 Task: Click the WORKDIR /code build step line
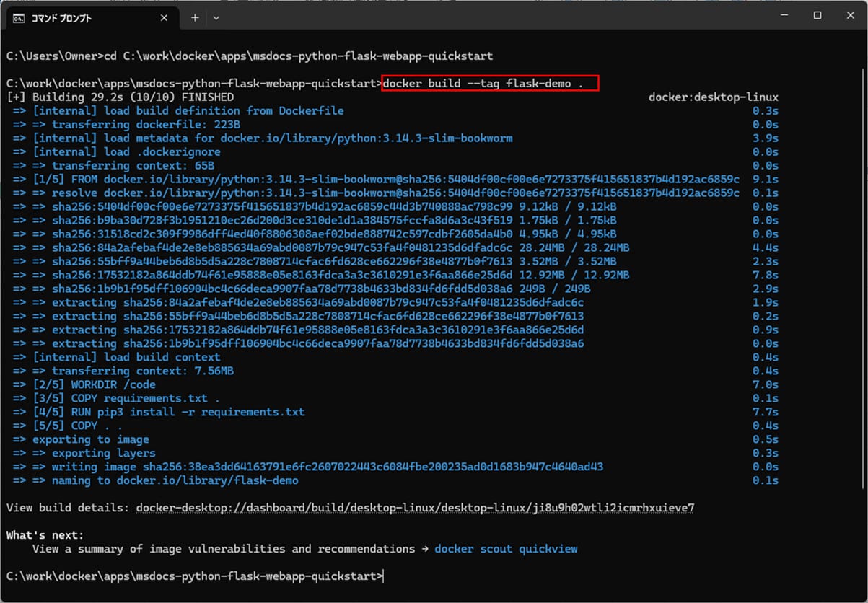(113, 384)
